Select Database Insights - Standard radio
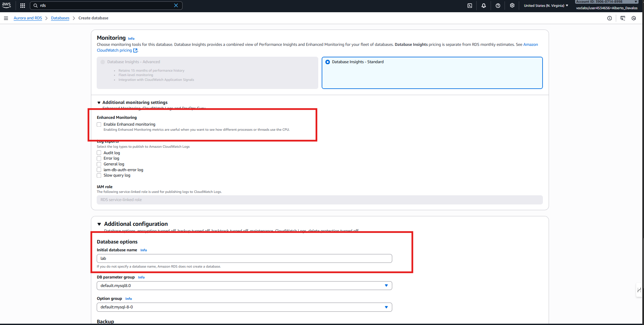This screenshot has width=644, height=325. [x=327, y=62]
